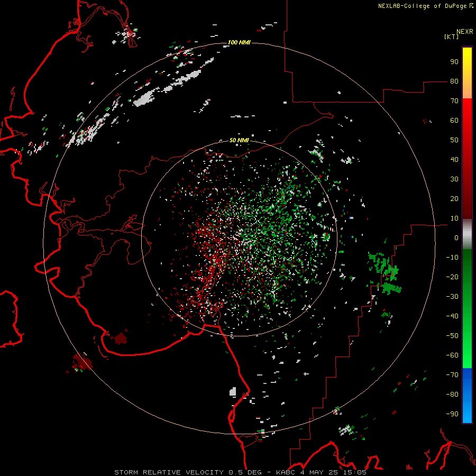Select the green inbound segment of the velocity scale
The image size is (476, 476).
tap(467, 308)
